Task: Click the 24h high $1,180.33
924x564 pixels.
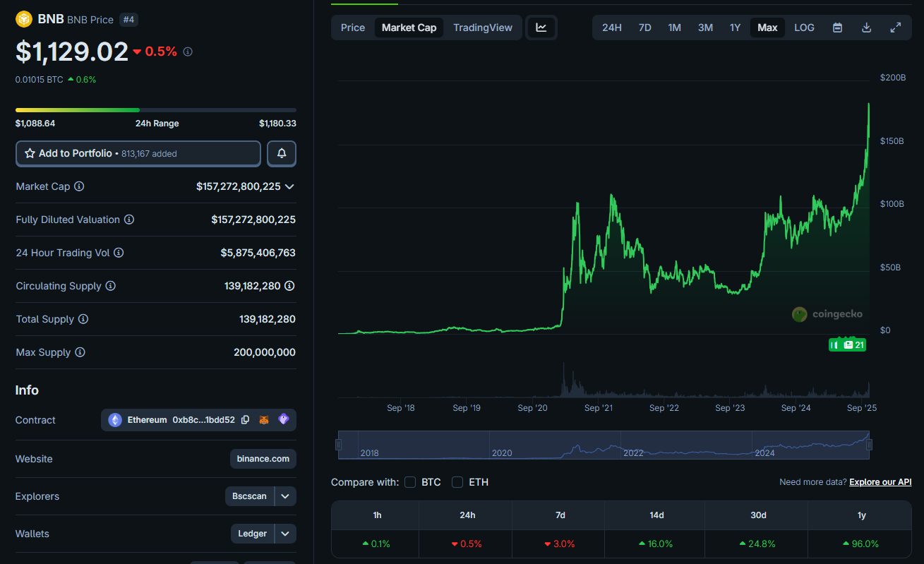Action: [277, 124]
